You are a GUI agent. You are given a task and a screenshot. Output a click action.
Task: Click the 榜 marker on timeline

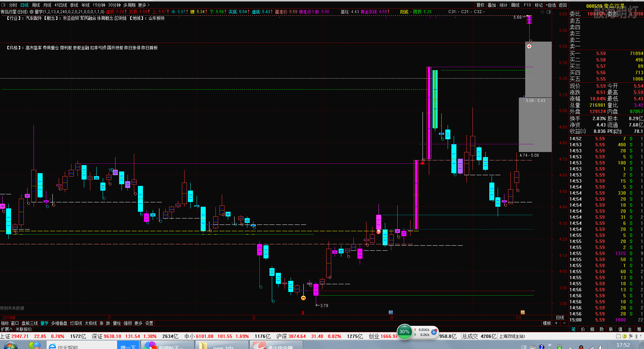click(523, 312)
